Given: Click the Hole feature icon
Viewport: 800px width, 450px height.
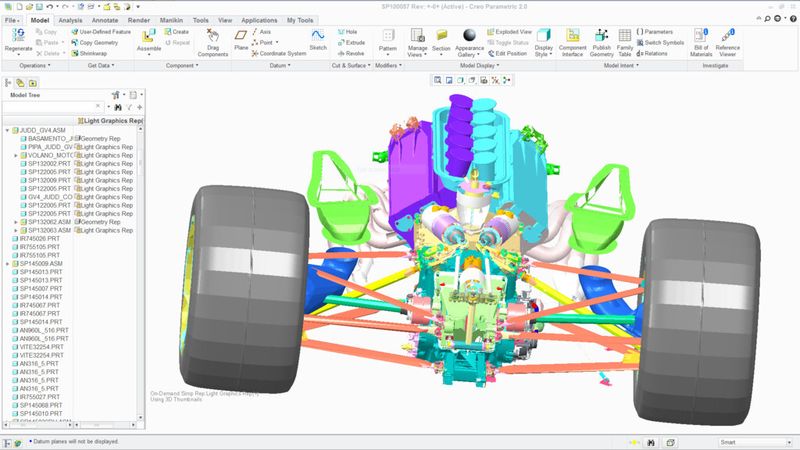Looking at the screenshot, I should click(x=341, y=32).
